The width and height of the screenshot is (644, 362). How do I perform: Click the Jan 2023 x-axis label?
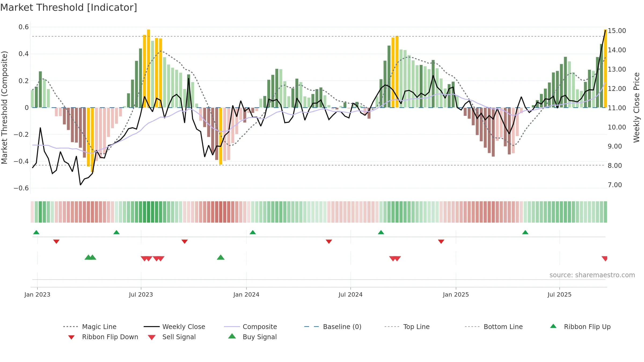(x=37, y=294)
